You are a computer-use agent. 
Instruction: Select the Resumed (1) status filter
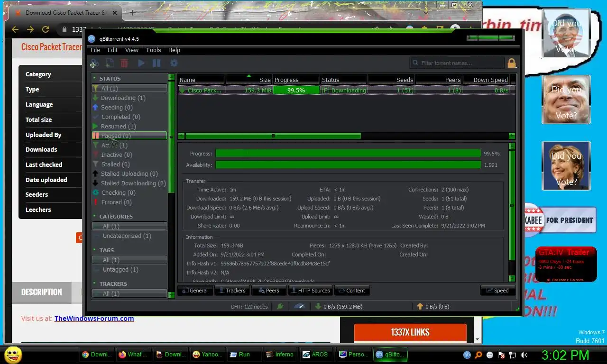point(129,127)
